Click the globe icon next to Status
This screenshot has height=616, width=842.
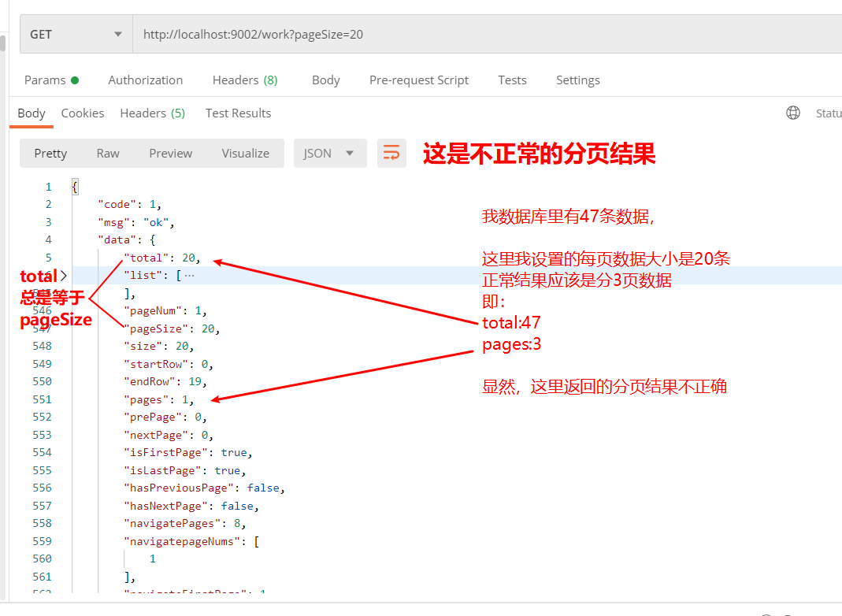pyautogui.click(x=793, y=113)
